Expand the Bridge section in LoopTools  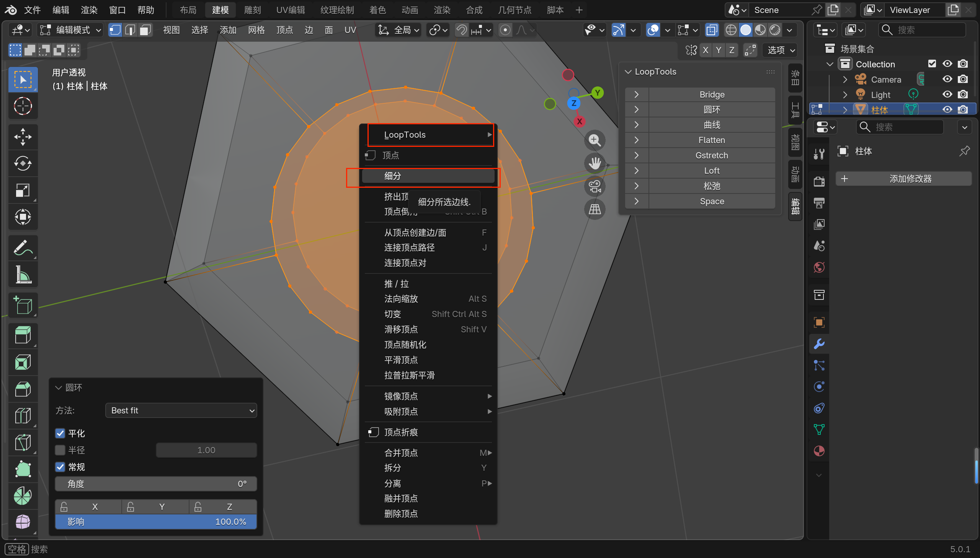[636, 94]
